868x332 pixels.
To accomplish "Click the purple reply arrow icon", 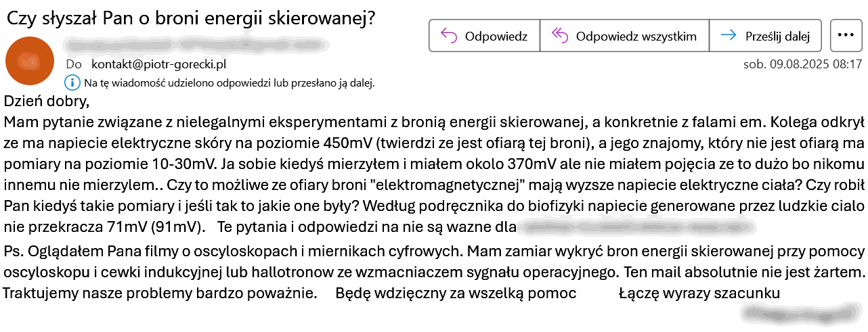I will [x=449, y=36].
